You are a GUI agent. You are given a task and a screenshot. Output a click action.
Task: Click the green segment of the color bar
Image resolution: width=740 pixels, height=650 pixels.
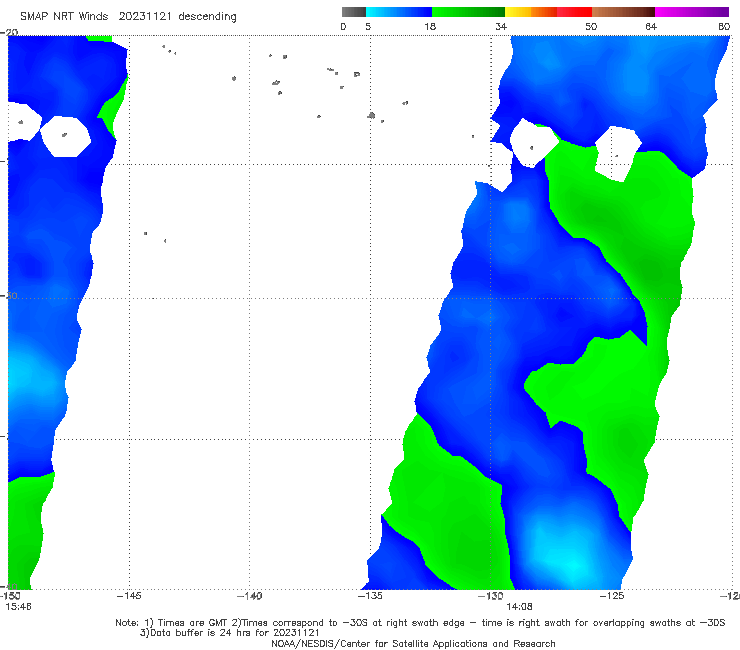coord(468,12)
